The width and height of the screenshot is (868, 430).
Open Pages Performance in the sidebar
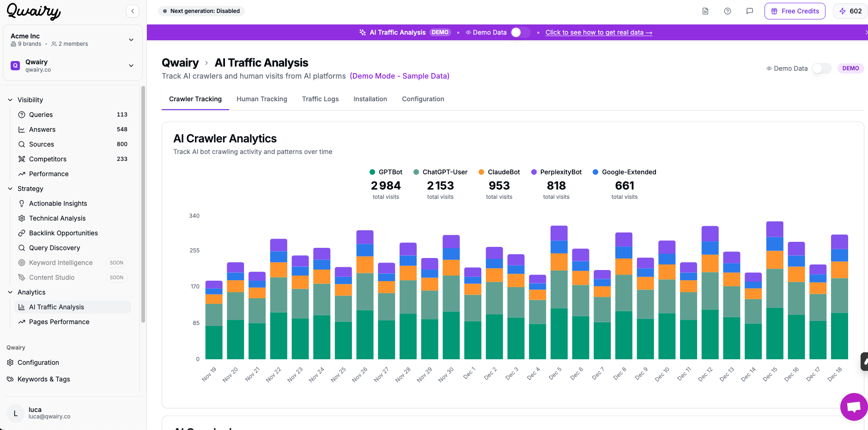[73, 322]
